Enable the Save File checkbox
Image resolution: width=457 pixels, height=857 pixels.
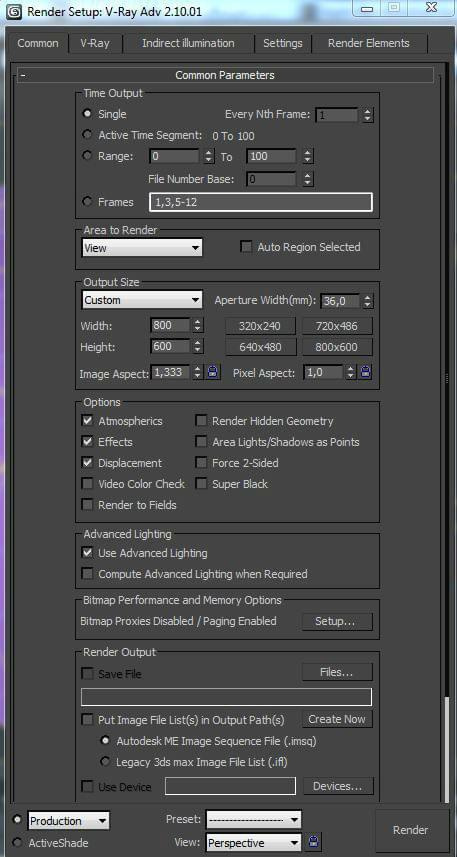point(87,674)
